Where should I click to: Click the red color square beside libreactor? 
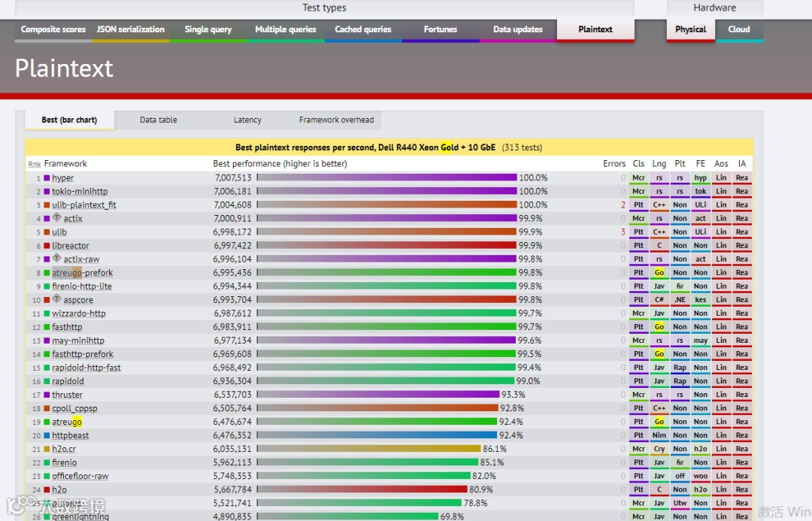click(47, 246)
